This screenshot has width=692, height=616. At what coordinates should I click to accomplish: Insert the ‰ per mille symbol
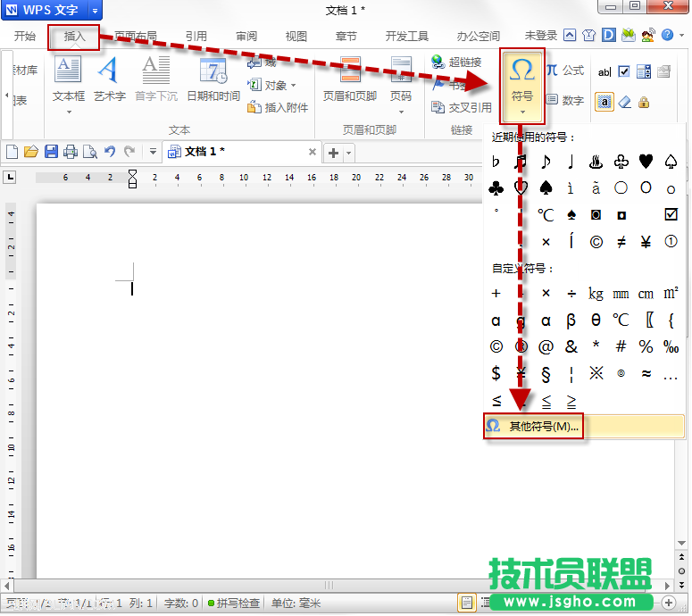point(671,346)
